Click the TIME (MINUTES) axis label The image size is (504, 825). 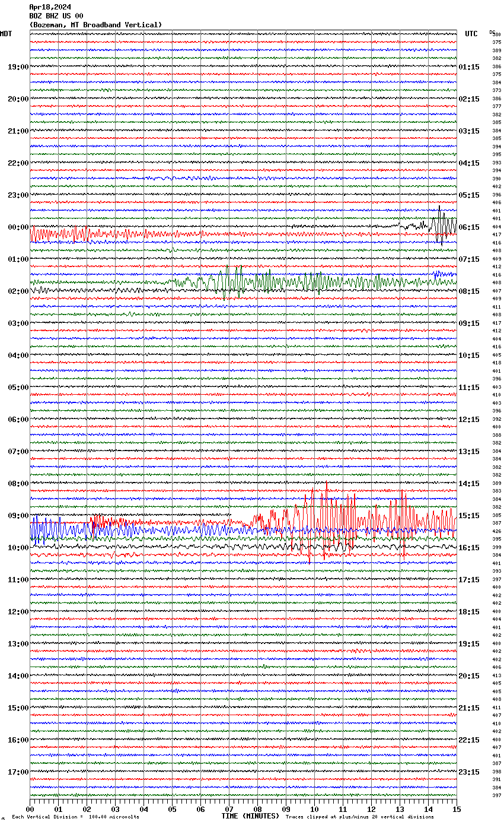[x=250, y=816]
